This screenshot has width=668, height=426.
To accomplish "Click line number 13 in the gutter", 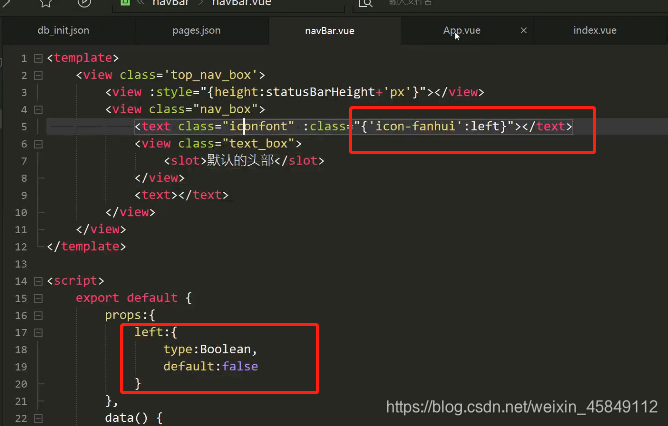I will pos(21,264).
